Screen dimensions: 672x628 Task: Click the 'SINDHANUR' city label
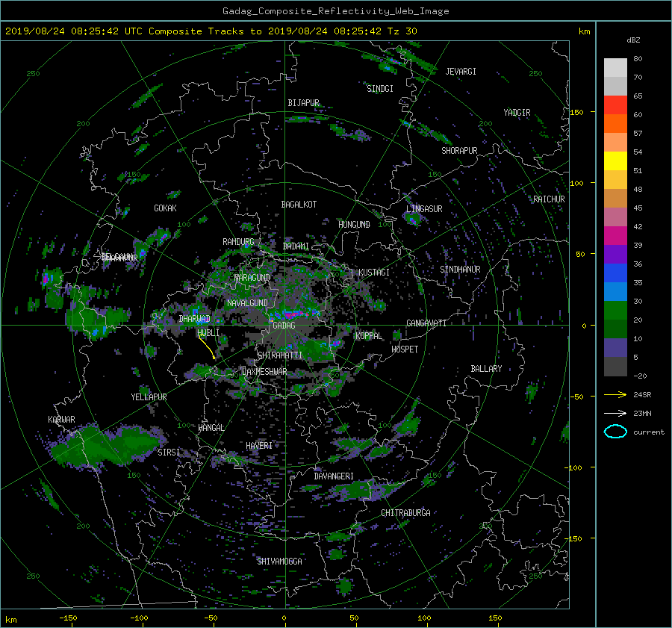click(x=460, y=270)
